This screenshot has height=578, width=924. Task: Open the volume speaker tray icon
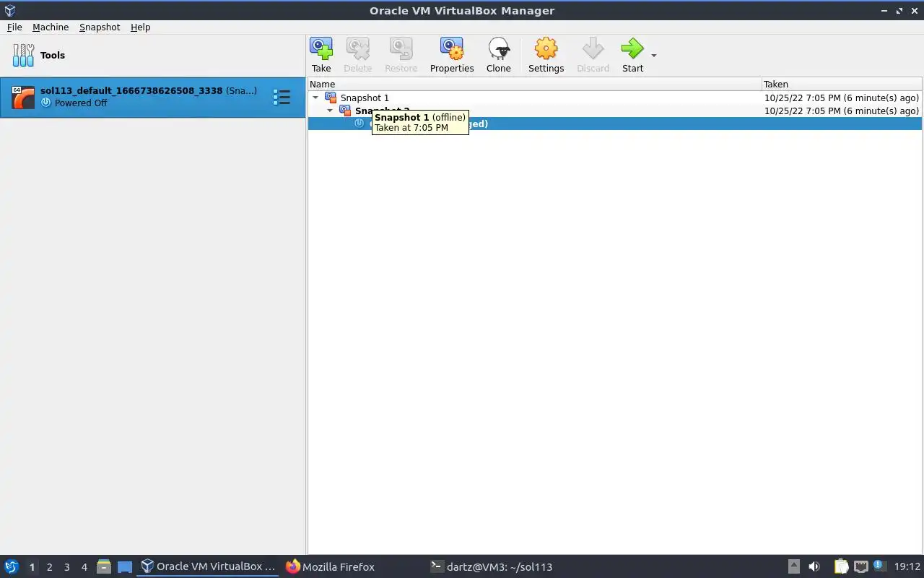tap(814, 566)
